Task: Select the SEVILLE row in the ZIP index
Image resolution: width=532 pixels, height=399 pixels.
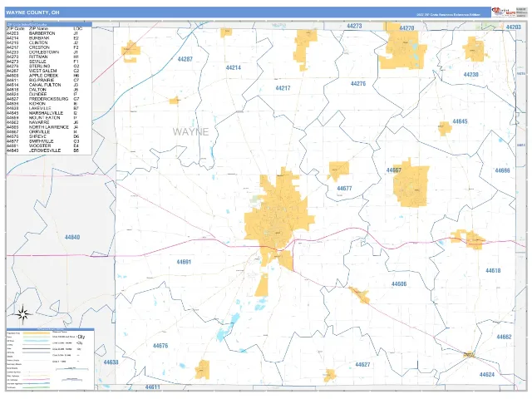Action: pos(42,62)
